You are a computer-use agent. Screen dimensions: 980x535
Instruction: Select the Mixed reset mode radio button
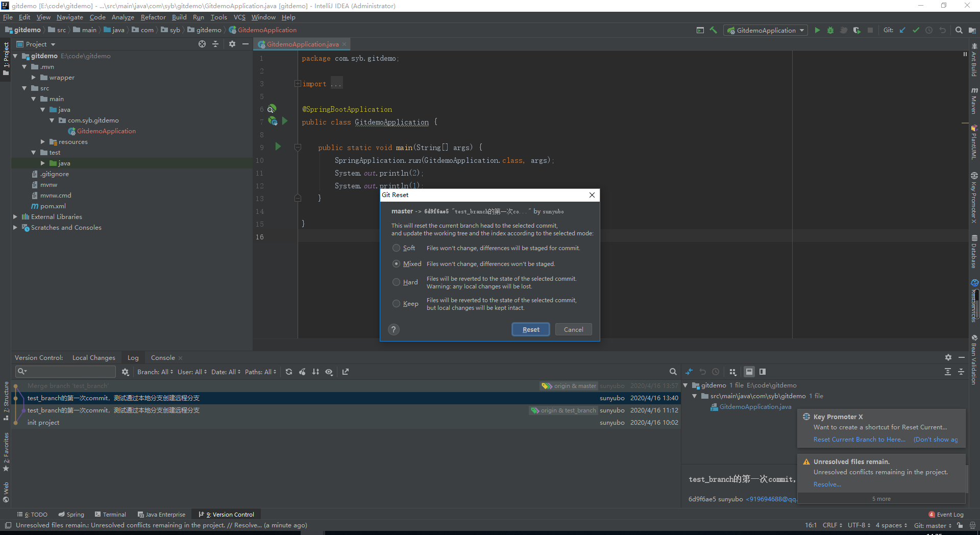(396, 264)
